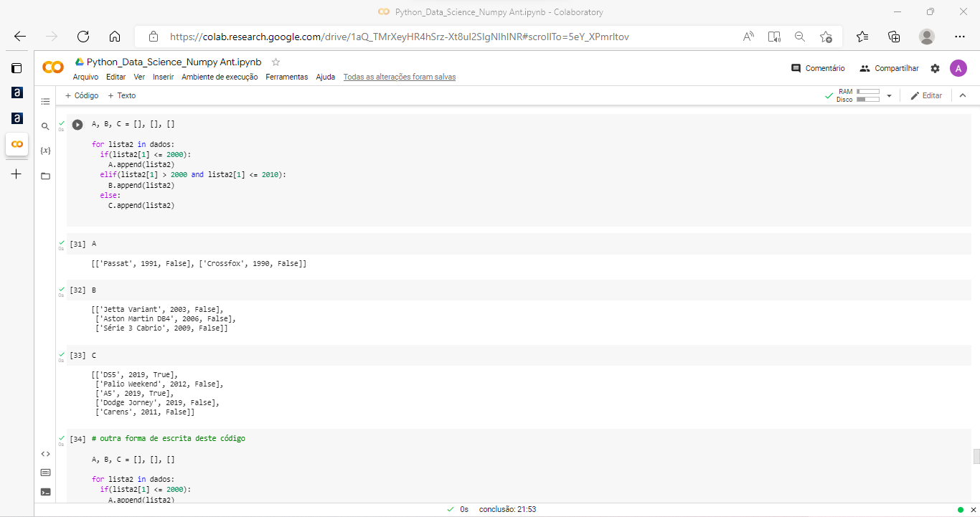Image resolution: width=980 pixels, height=517 pixels.
Task: Add a new code cell with + Código
Action: [82, 95]
